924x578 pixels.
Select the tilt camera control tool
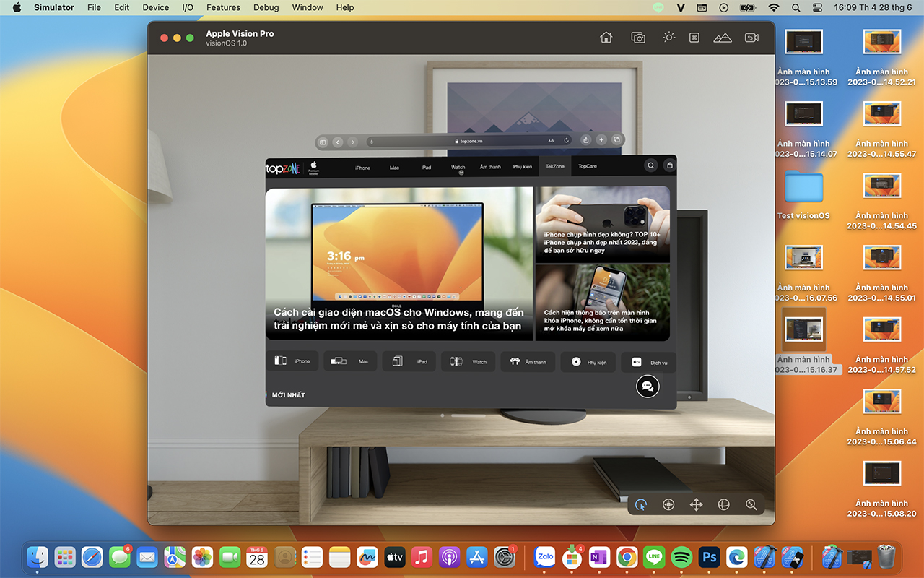point(668,505)
